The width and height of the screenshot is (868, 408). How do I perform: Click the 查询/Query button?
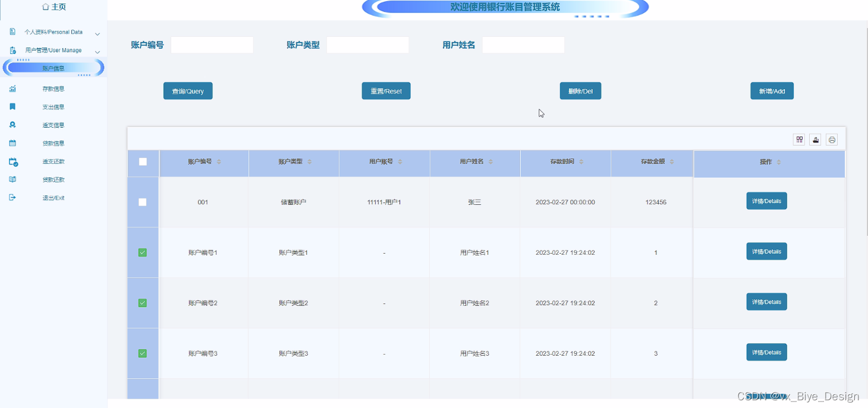coord(188,91)
